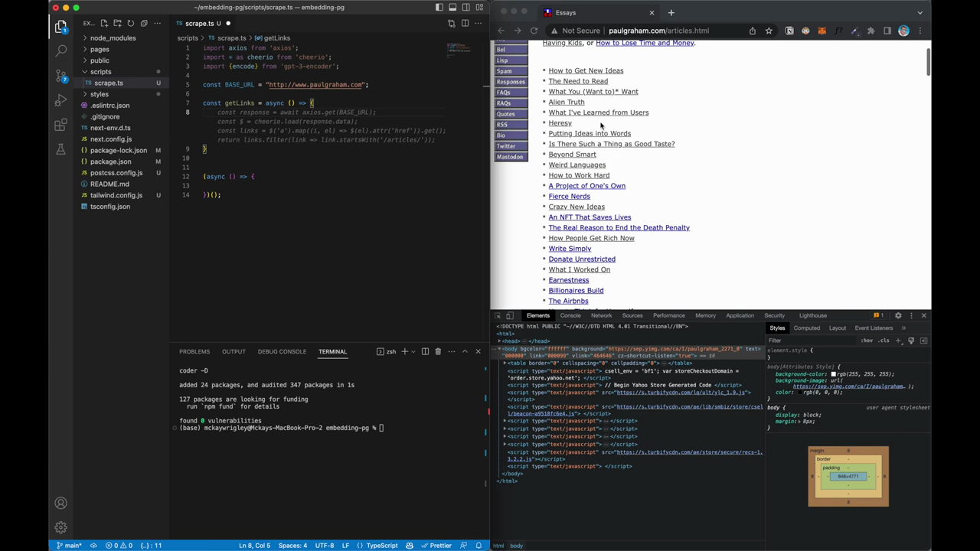This screenshot has height=551, width=980.
Task: Open the Testing flask view
Action: [60, 149]
